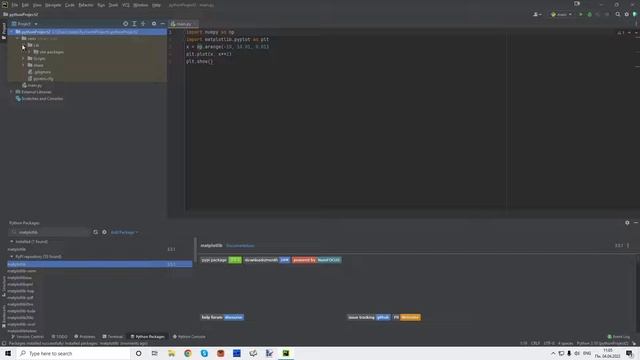Open the Python Console tab
This screenshot has height=360, width=640.
coord(189,336)
